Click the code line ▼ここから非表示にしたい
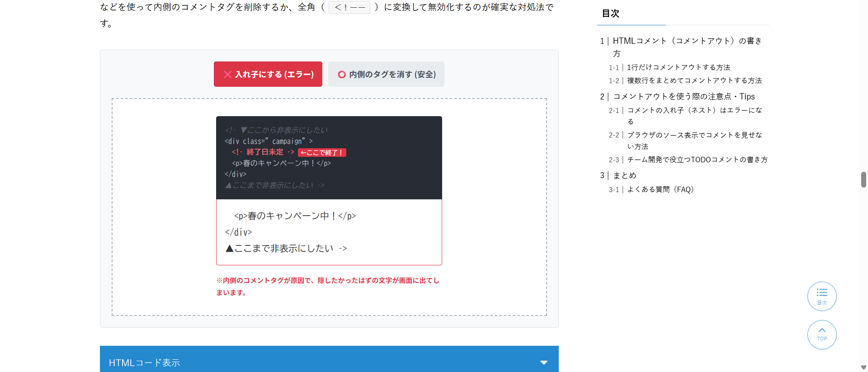The width and height of the screenshot is (868, 372). (276, 130)
